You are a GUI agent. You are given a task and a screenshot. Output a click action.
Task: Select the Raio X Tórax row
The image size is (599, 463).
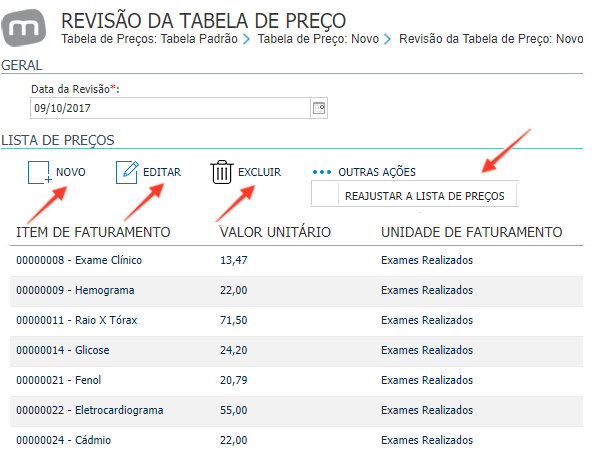(x=296, y=321)
